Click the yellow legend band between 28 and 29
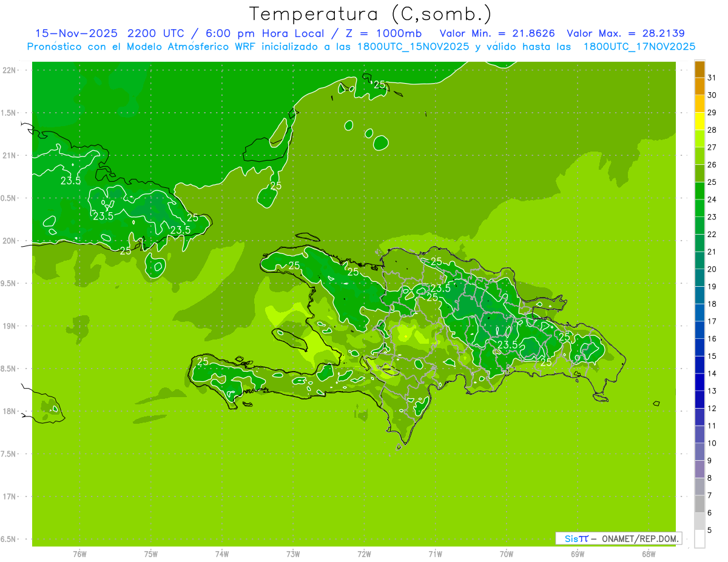The image size is (728, 562). [699, 121]
